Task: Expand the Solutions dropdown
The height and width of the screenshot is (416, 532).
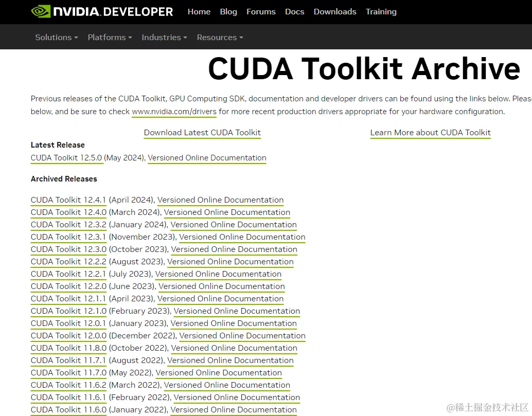Action: tap(57, 38)
